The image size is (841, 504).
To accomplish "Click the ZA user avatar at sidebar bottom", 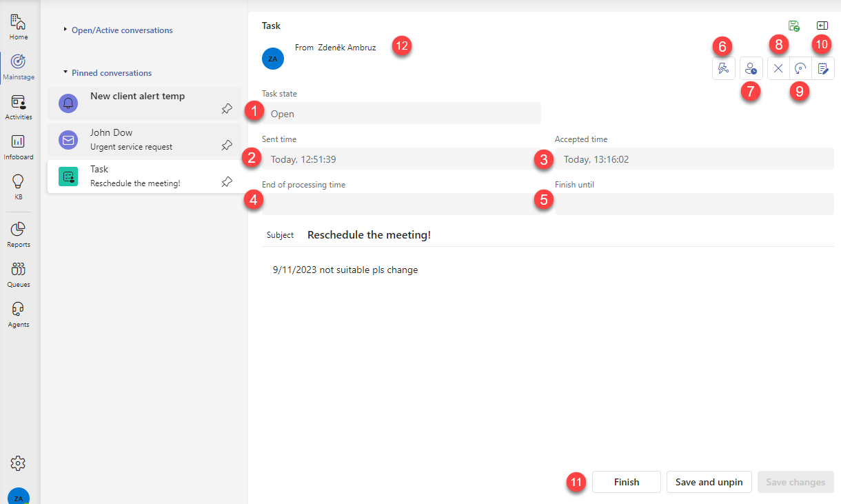I will 19,496.
